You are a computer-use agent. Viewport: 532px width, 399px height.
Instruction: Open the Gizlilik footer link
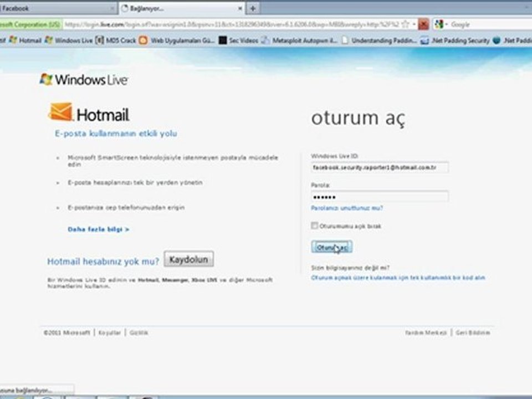[x=139, y=333]
